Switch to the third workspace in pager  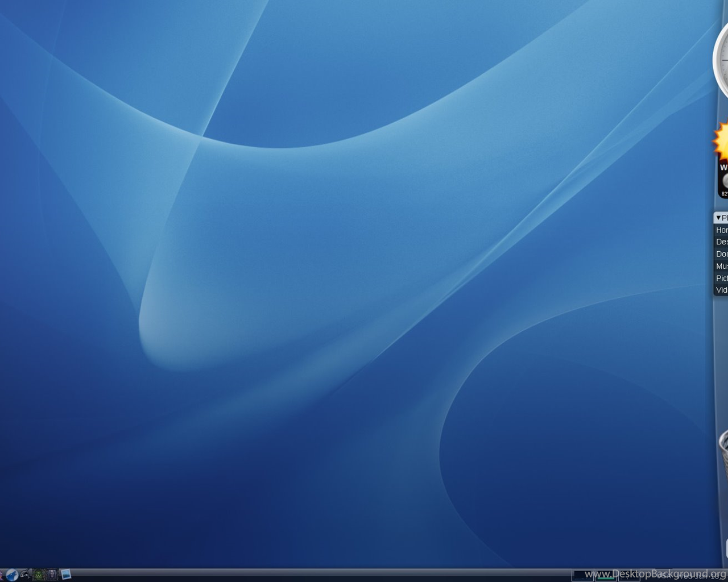click(x=628, y=576)
